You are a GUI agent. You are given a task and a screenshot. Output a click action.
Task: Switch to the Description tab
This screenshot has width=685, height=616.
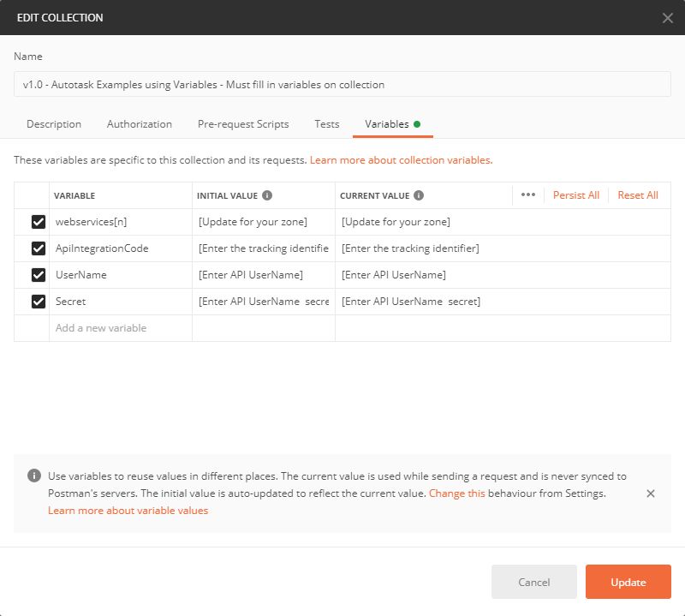54,123
